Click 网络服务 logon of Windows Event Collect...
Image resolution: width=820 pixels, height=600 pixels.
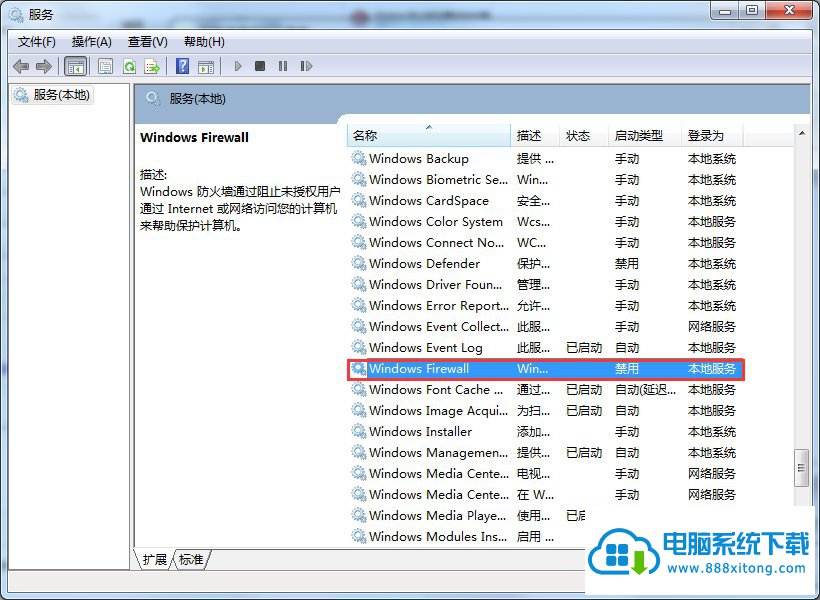click(712, 326)
